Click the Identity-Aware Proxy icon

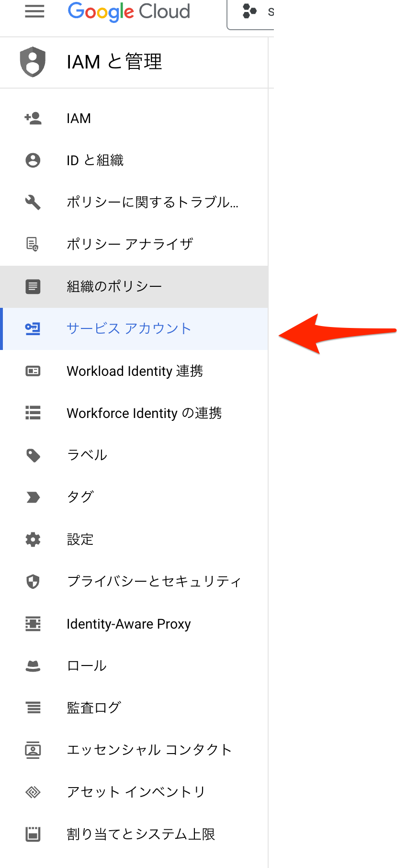coord(33,624)
